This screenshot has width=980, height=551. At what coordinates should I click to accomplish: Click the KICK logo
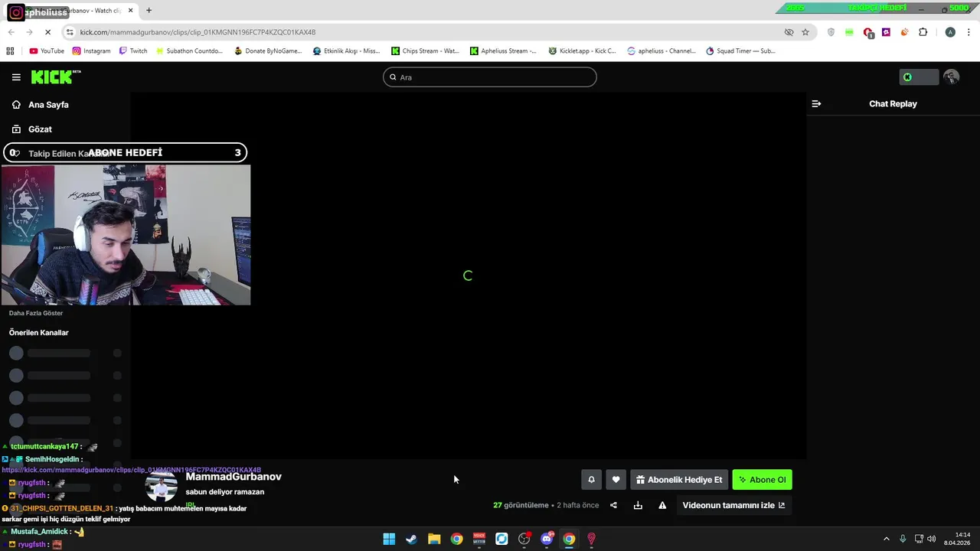coord(55,77)
